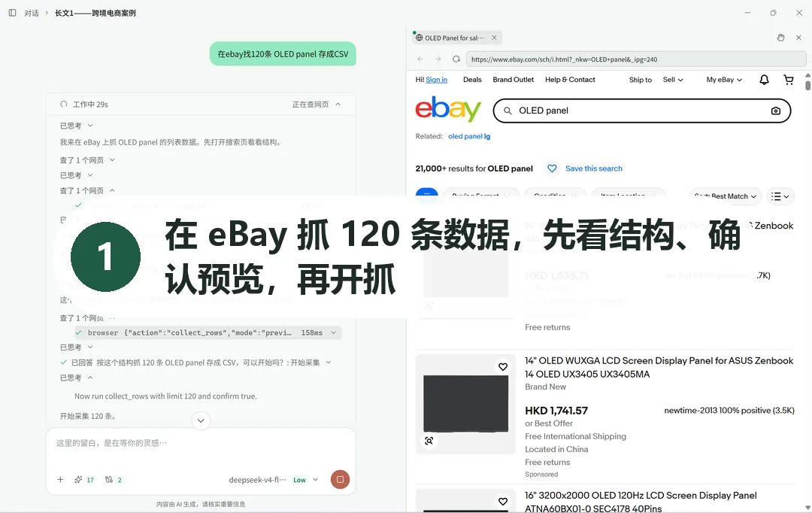Click the Ship to option

(641, 80)
